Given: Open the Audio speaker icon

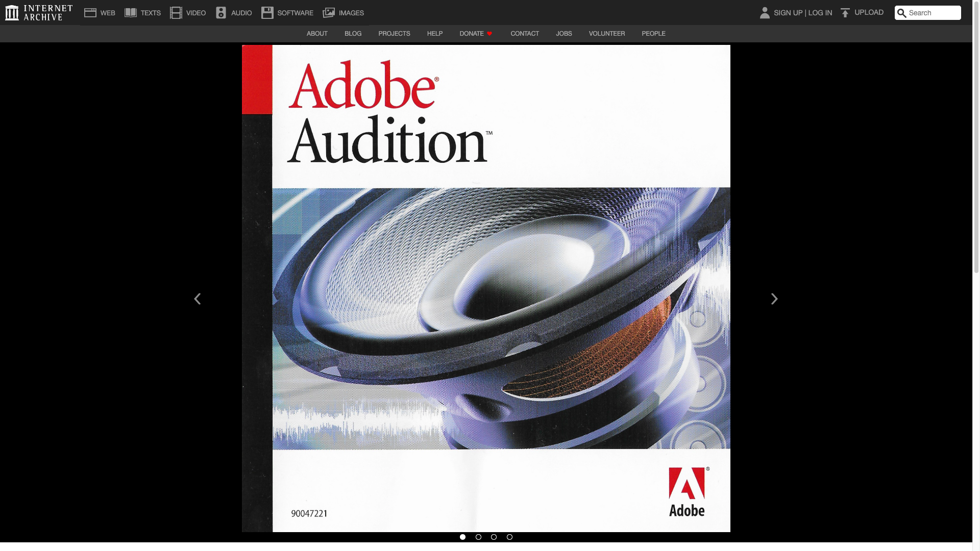Looking at the screenshot, I should point(221,13).
